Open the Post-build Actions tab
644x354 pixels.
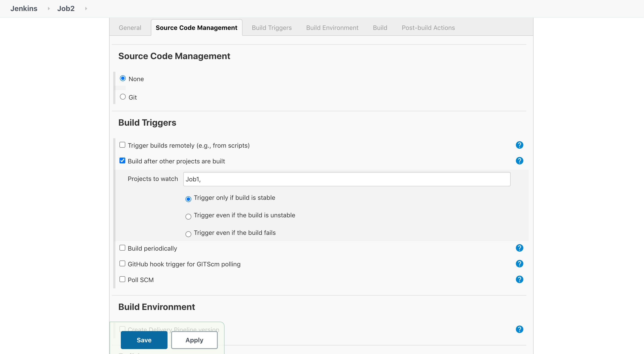click(x=428, y=28)
